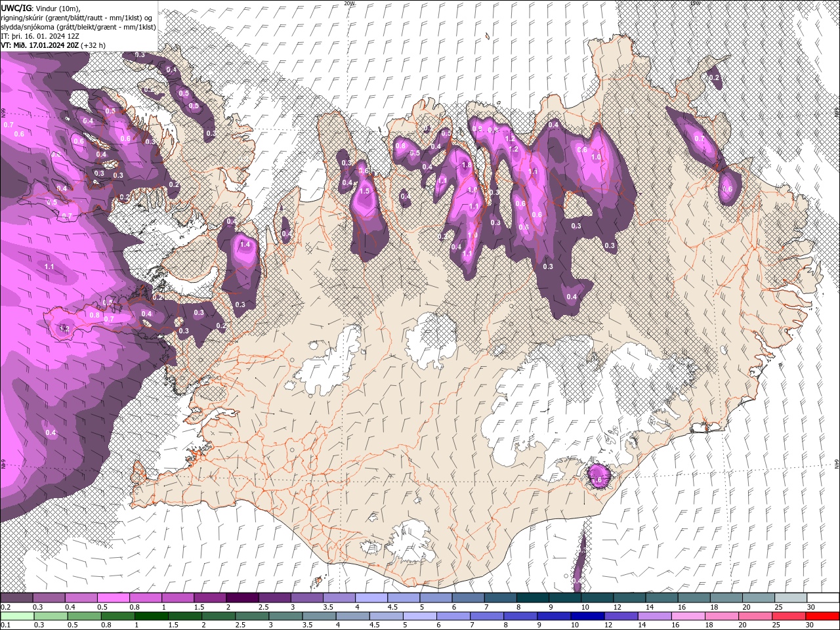Click the 1.5 snowfall value on the map
The image size is (840, 630).
point(365,191)
